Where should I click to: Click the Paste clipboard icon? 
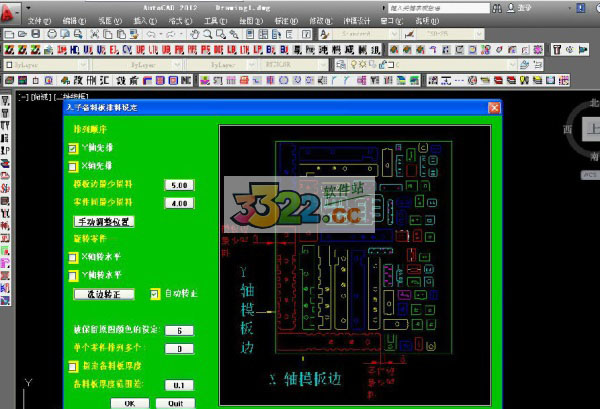[121, 34]
